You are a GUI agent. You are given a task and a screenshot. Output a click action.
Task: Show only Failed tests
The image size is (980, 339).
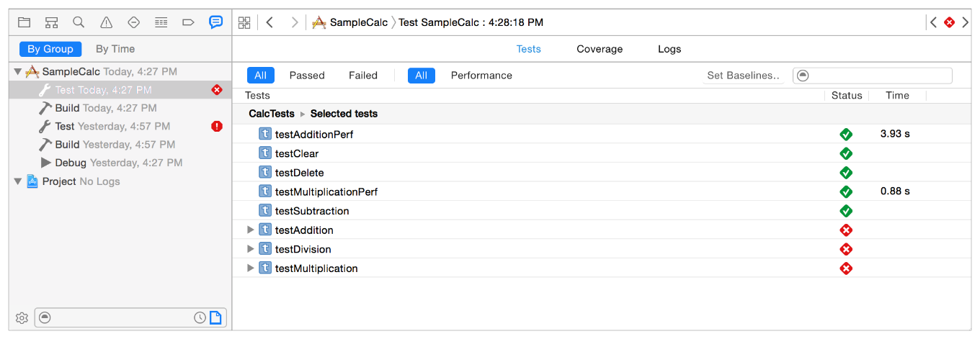coord(363,76)
